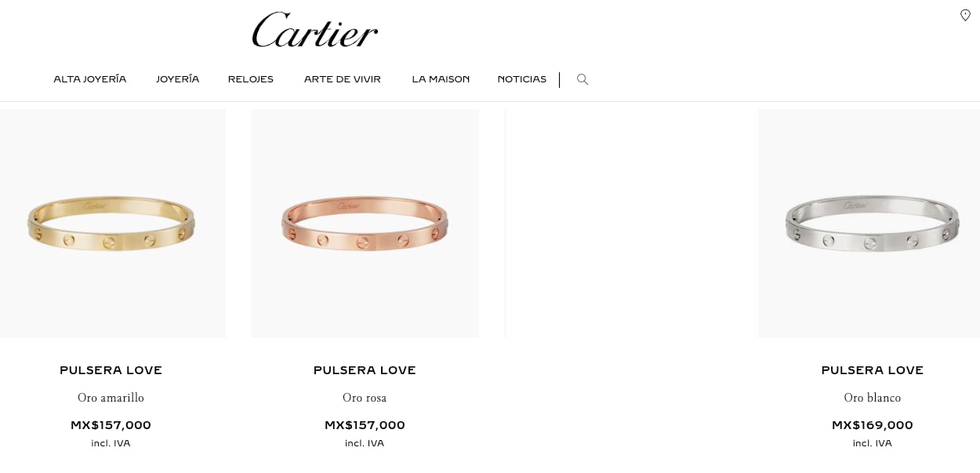This screenshot has width=980, height=473.
Task: View the white gold Love bracelet image
Action: [869, 224]
